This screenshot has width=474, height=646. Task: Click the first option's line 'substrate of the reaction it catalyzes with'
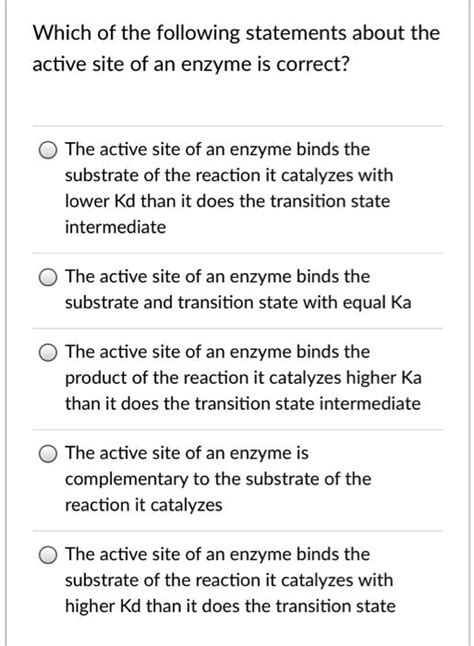[x=229, y=176]
